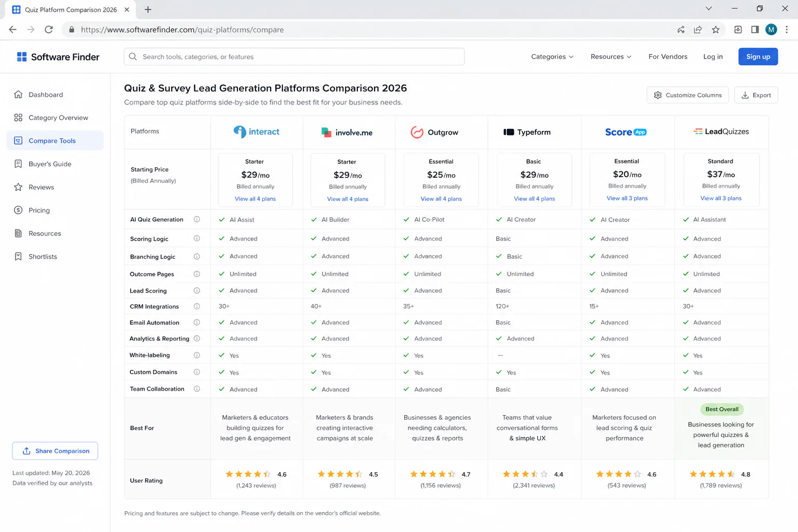Click the info icon next to Branching Logic
The height and width of the screenshot is (532, 798).
tap(197, 256)
